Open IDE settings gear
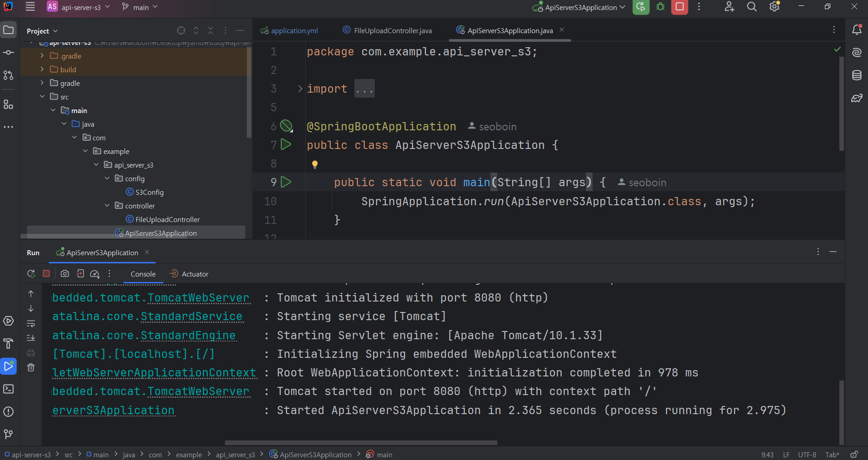The height and width of the screenshot is (460, 868). [x=775, y=7]
